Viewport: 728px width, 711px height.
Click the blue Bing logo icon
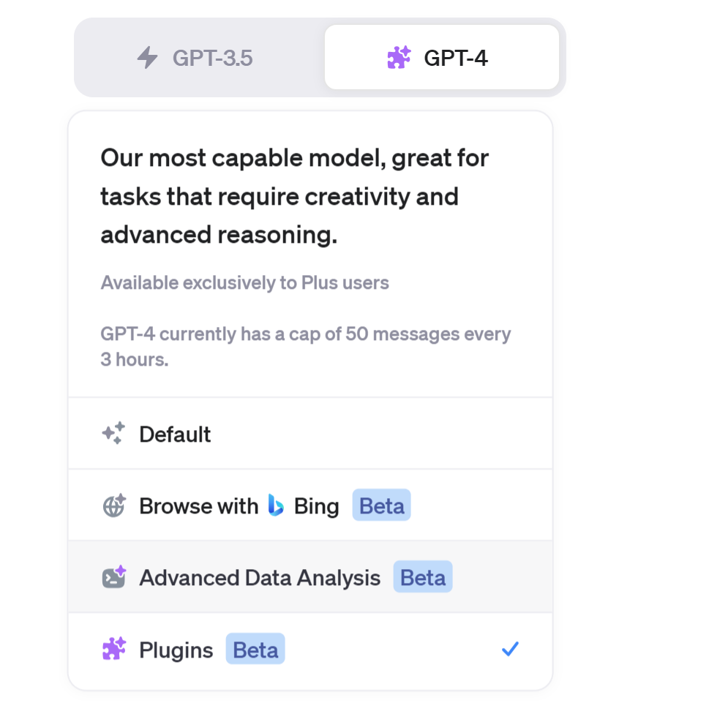point(276,505)
